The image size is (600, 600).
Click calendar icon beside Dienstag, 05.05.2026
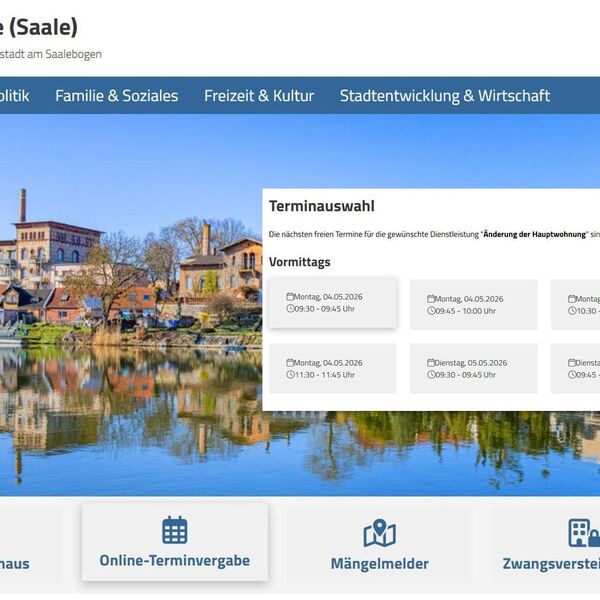tap(431, 363)
